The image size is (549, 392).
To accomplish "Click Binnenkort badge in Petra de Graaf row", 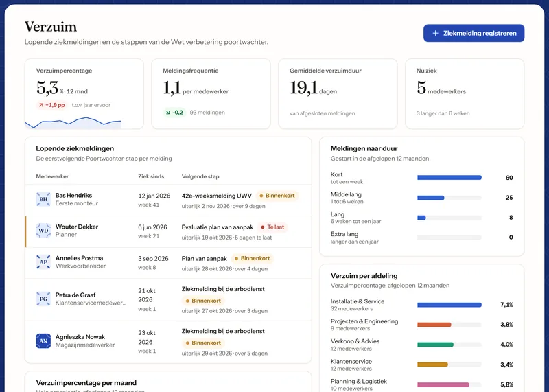I will (x=203, y=301).
